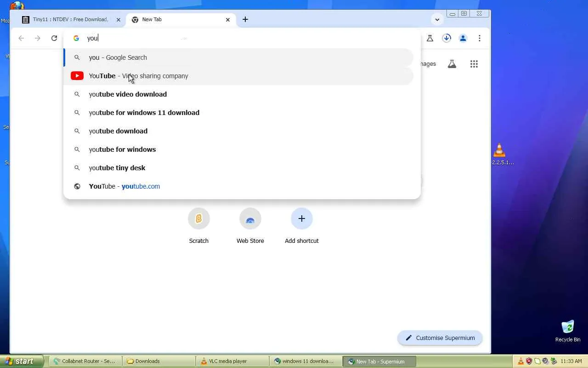This screenshot has width=588, height=368.
Task: Open the Google apps grid
Action: pyautogui.click(x=474, y=64)
